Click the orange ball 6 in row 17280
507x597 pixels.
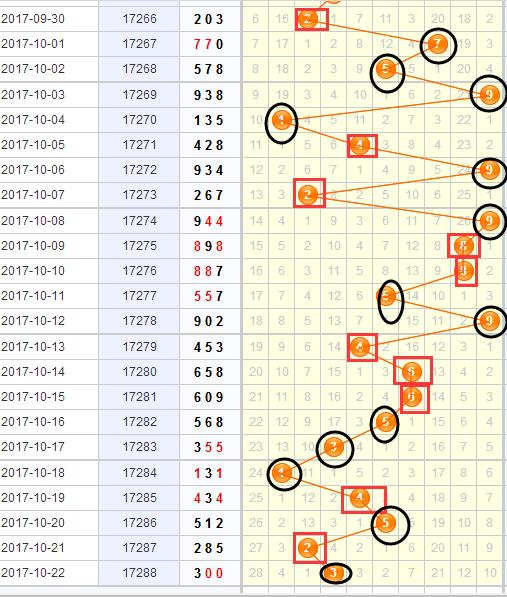411,372
